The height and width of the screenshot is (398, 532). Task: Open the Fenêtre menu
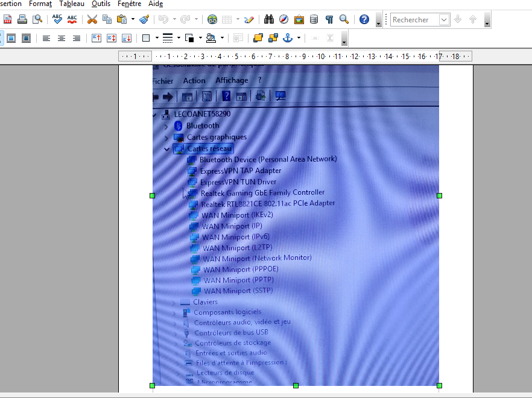[129, 4]
